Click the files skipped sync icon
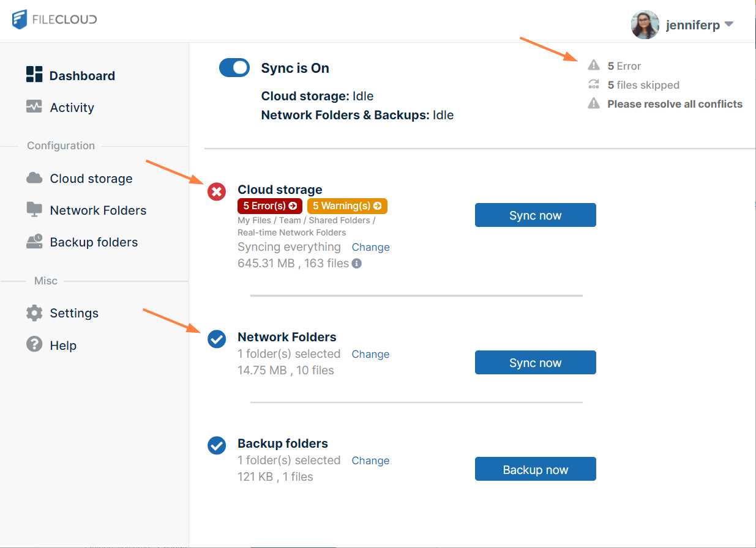Image resolution: width=756 pixels, height=548 pixels. click(593, 85)
